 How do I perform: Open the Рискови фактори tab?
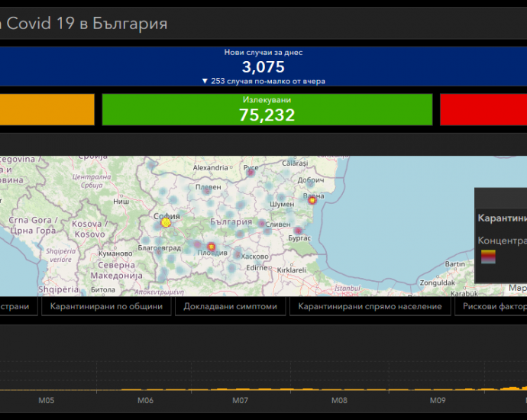[491, 306]
